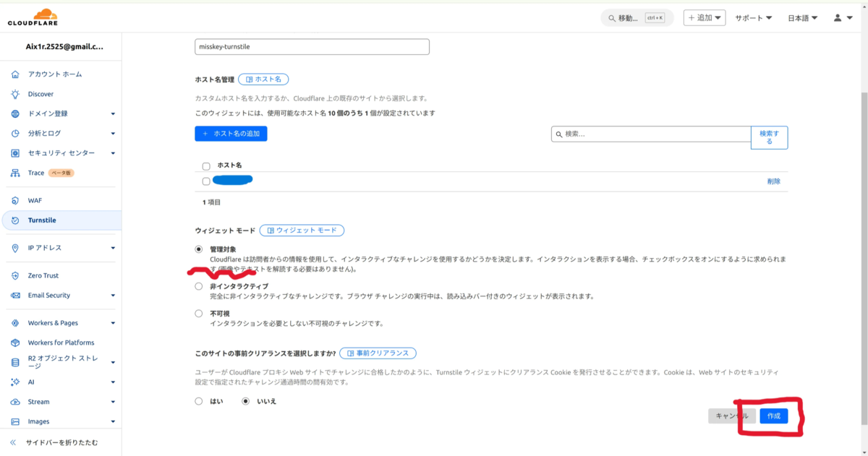Click the ドメイン登録 globe icon
Viewport: 868px width, 456px height.
(x=15, y=113)
